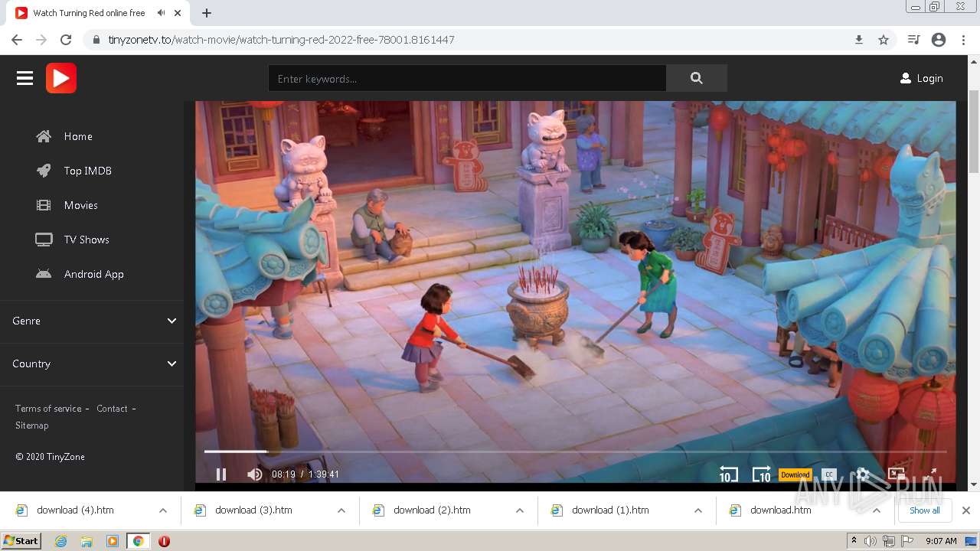Screen dimensions: 980x551
Task: Show hidden tray icons arrow
Action: (x=854, y=541)
